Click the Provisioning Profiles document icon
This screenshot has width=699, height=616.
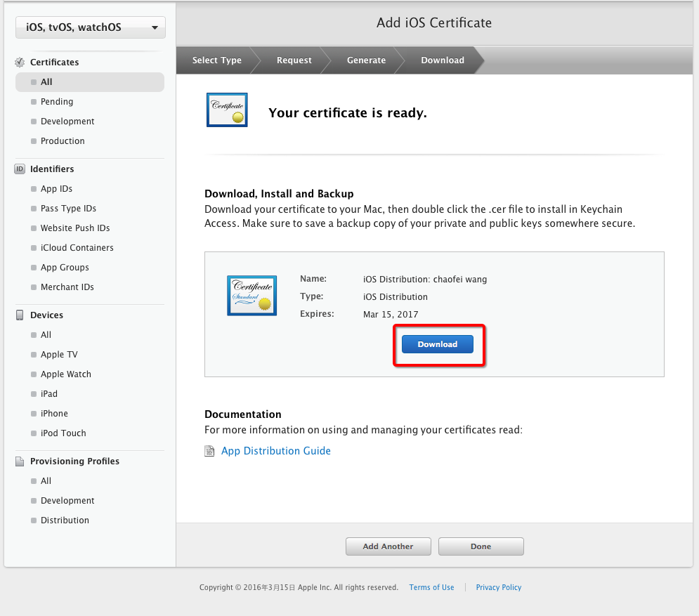18,461
